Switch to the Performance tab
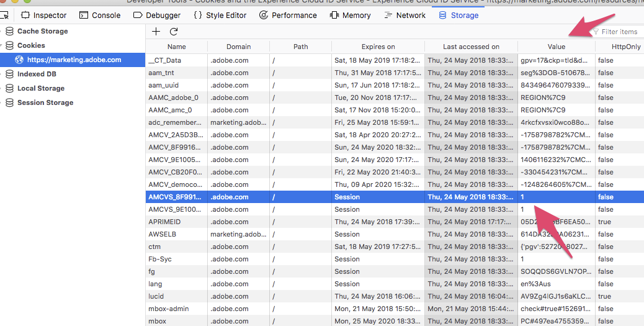This screenshot has width=644, height=326. click(288, 15)
